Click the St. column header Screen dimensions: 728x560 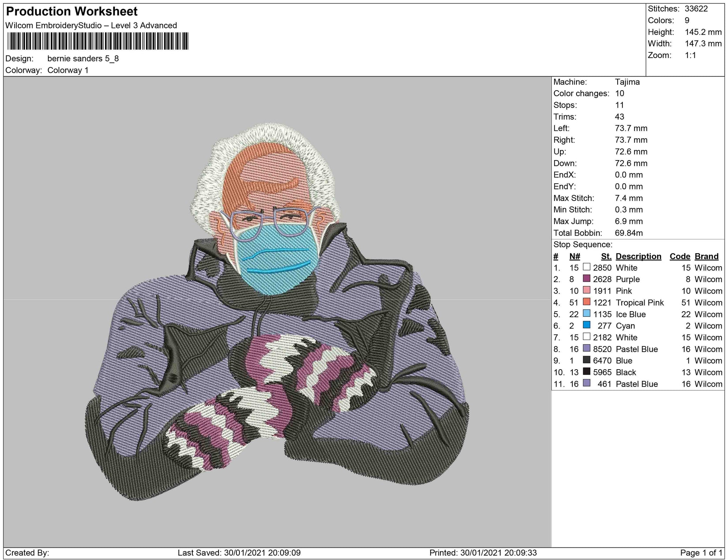tap(606, 256)
